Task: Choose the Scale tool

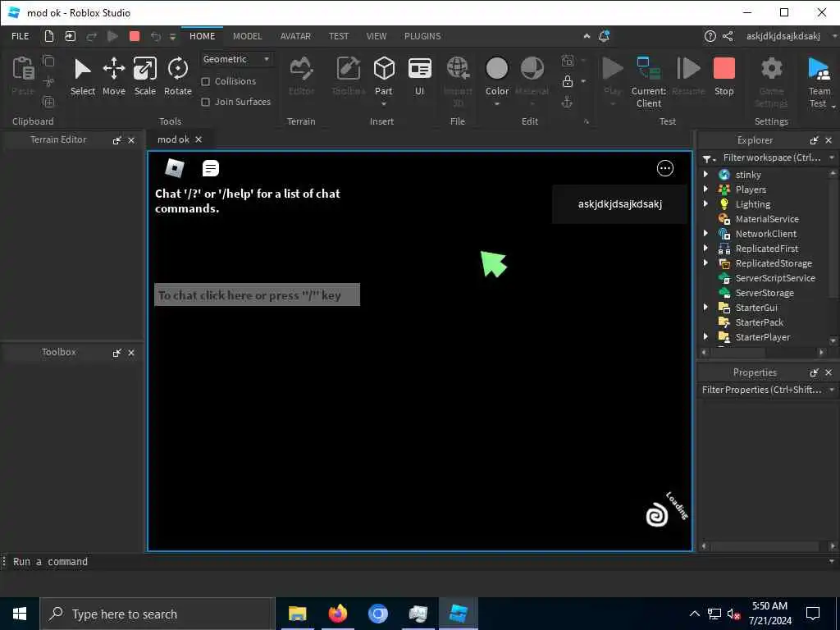Action: 144,76
